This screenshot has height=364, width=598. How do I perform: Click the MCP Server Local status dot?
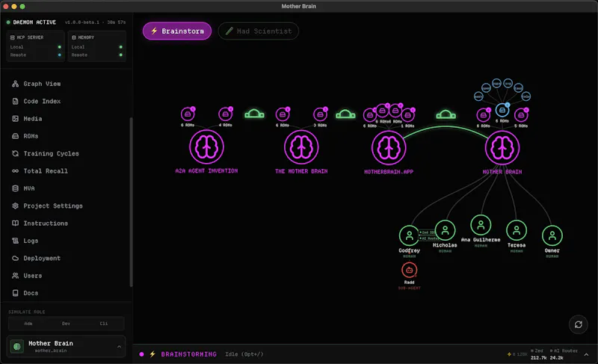(60, 47)
